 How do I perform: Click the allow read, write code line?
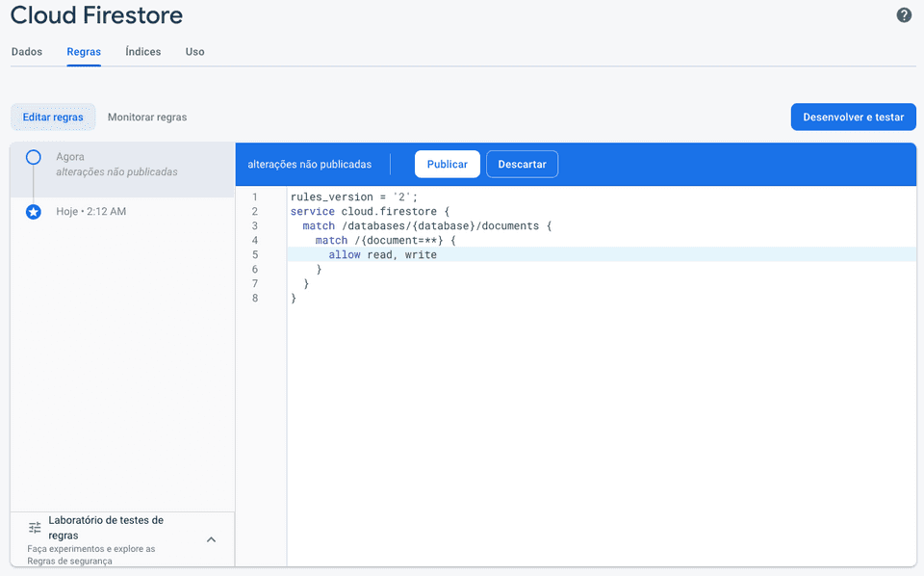(382, 255)
